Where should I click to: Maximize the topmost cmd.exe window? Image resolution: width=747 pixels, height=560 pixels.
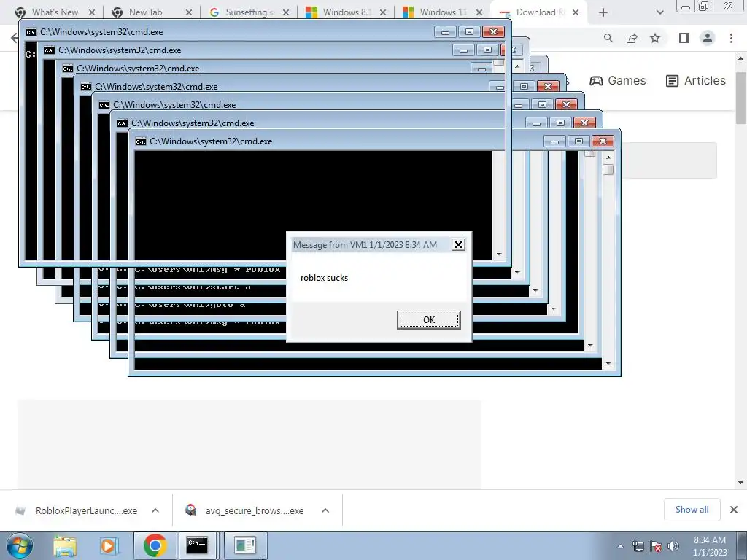pos(469,32)
